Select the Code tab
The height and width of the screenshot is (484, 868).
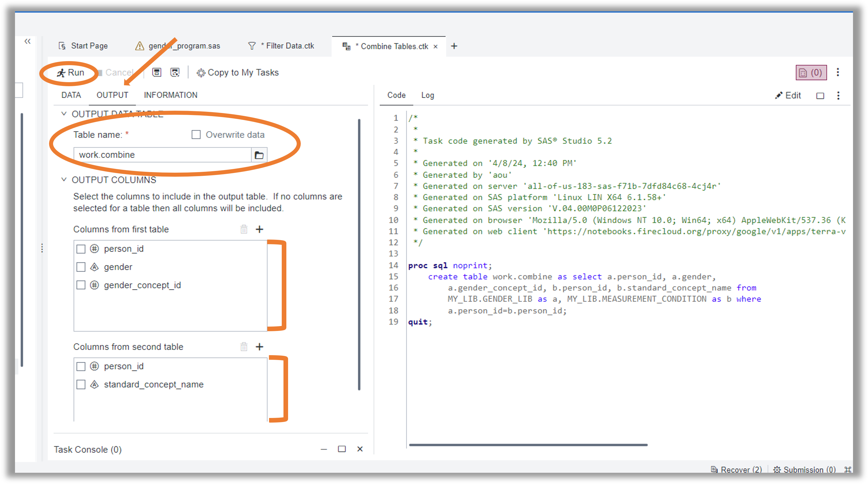396,95
